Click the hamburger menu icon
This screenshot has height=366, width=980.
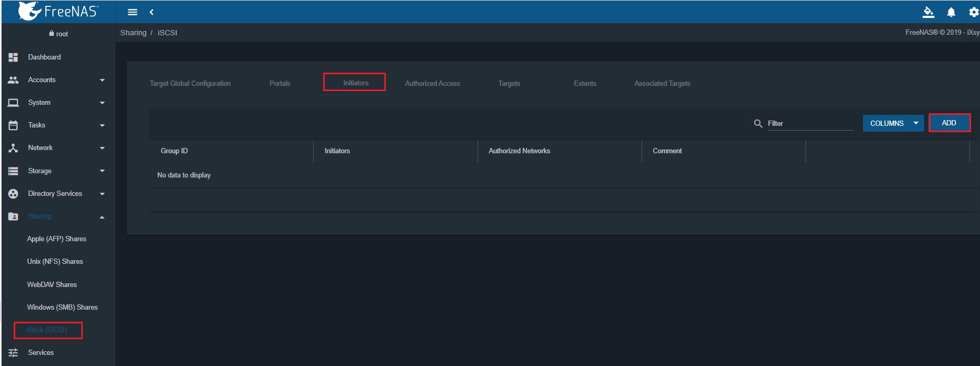pos(132,12)
